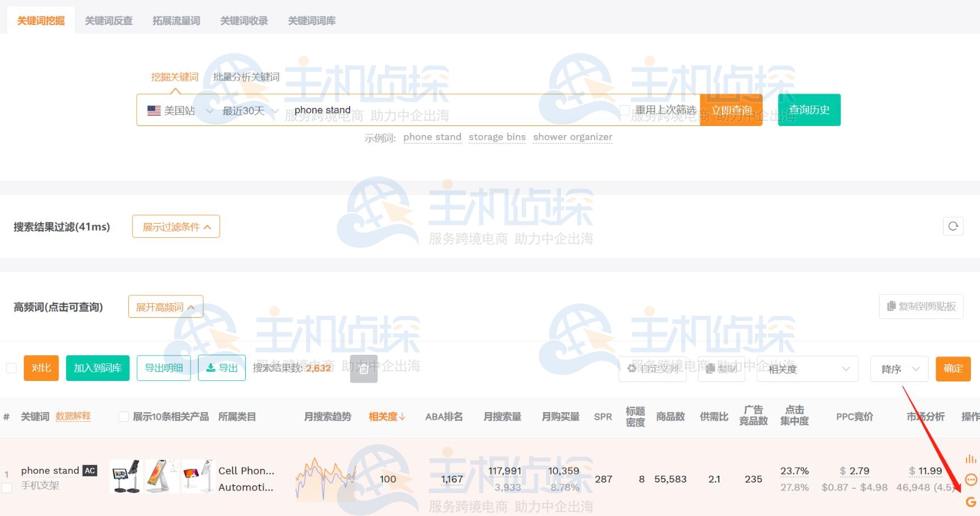
Task: Select example keyword phone stand link
Action: click(x=432, y=137)
